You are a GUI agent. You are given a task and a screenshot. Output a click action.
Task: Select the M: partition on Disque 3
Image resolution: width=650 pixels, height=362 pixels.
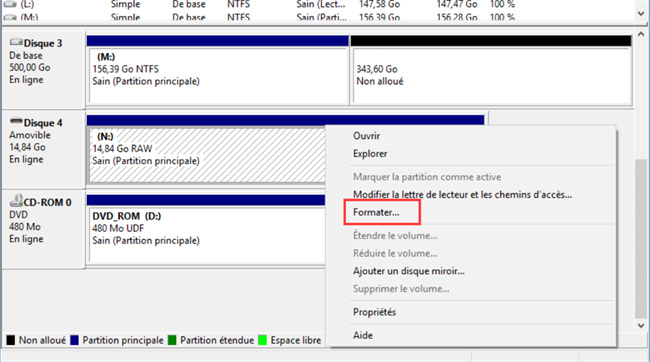click(x=218, y=75)
